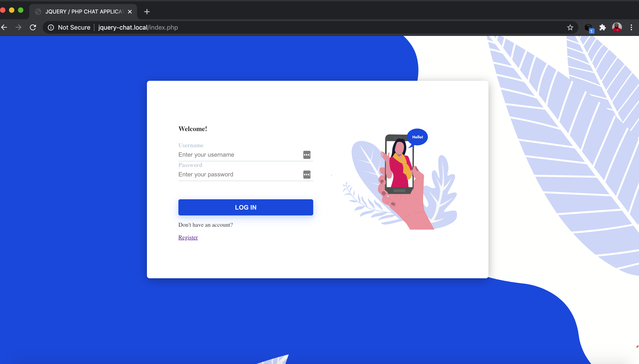The width and height of the screenshot is (639, 364).
Task: Click the Not Secure label
Action: tap(74, 28)
